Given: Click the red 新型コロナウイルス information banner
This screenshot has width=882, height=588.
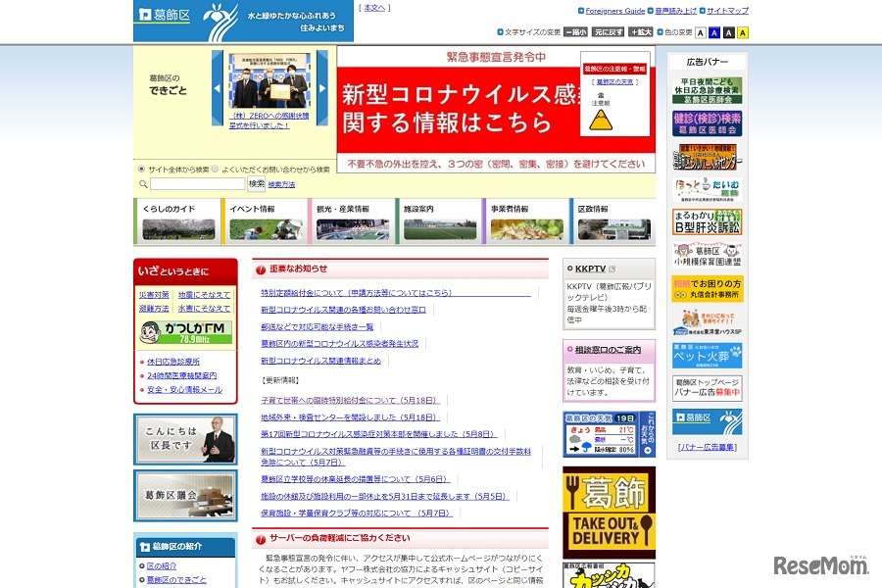Looking at the screenshot, I should pyautogui.click(x=459, y=109).
